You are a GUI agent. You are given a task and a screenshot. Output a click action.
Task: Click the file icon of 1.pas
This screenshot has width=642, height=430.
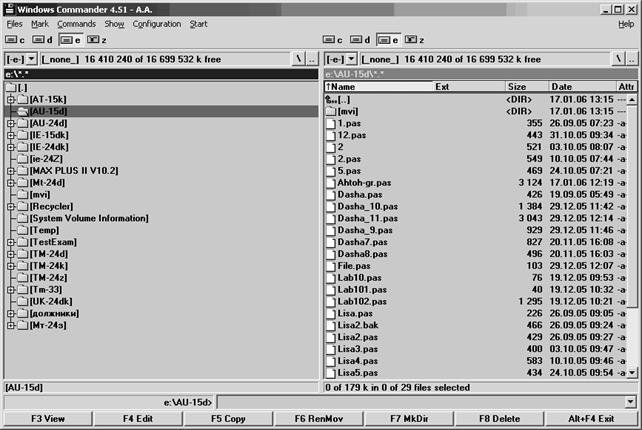pos(331,123)
